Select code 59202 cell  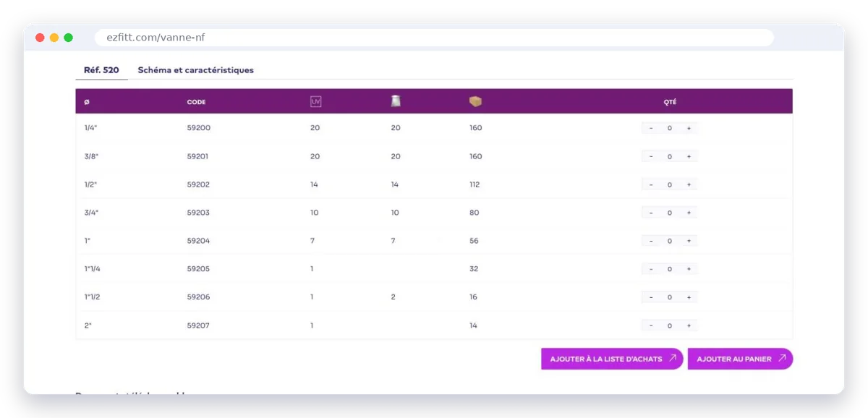pyautogui.click(x=198, y=184)
